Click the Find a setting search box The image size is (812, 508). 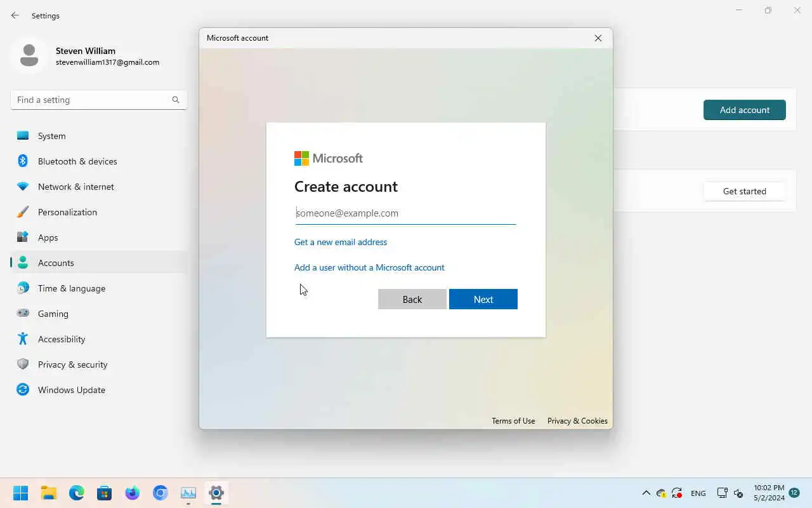pyautogui.click(x=98, y=100)
